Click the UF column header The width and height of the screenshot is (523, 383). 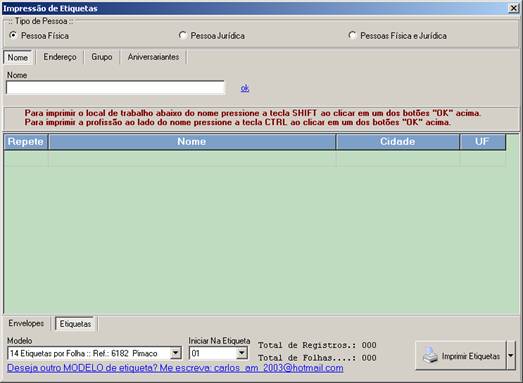click(482, 141)
